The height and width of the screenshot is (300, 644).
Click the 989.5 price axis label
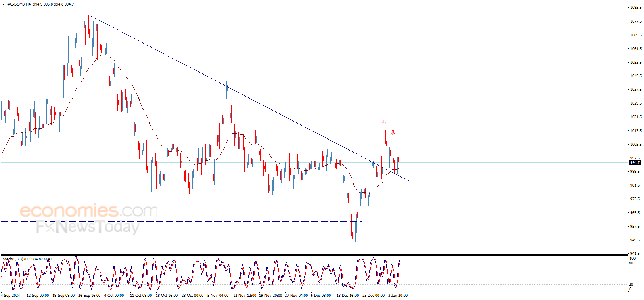tap(635, 172)
